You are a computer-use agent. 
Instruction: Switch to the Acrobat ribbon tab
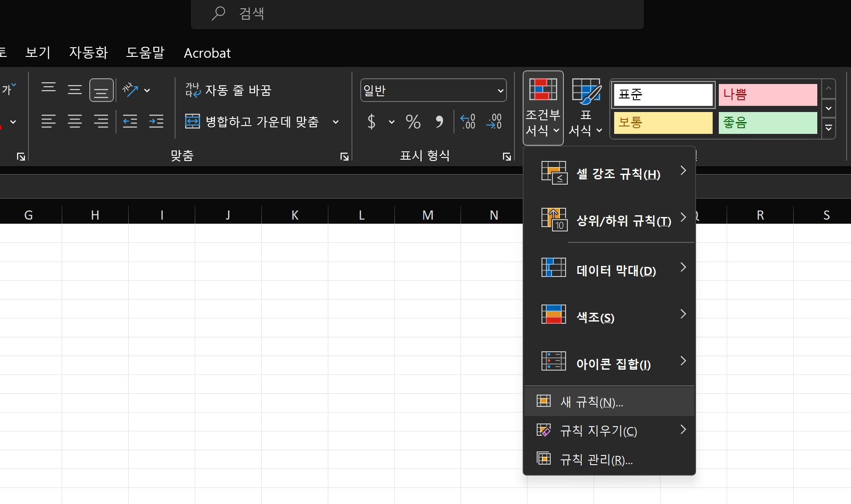207,53
